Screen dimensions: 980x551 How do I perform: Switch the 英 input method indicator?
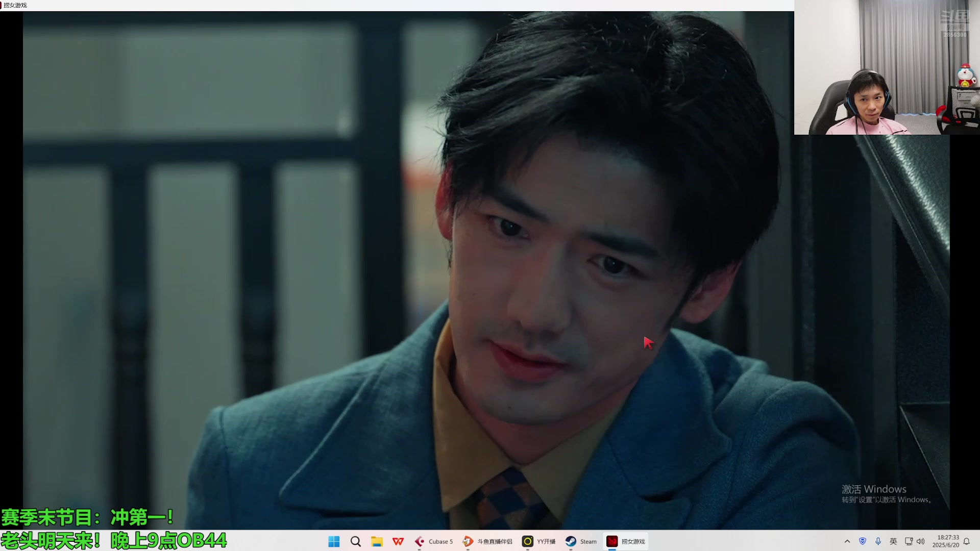[893, 541]
